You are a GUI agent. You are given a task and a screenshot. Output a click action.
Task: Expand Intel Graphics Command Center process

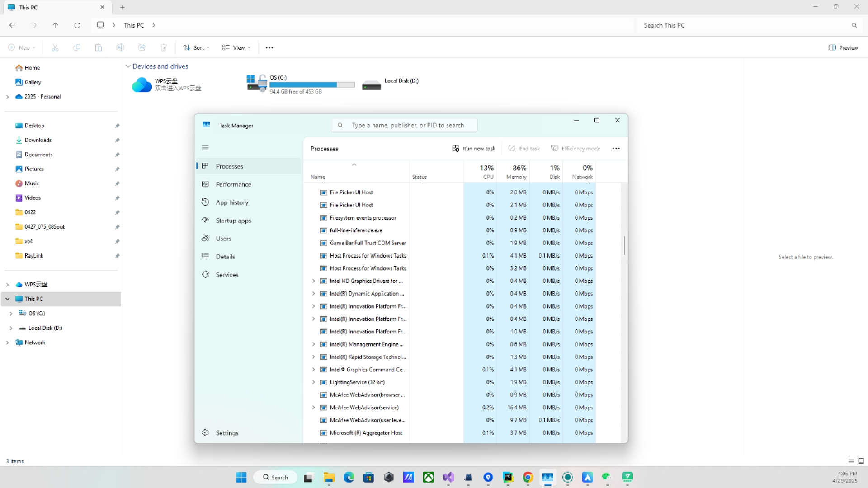point(313,370)
